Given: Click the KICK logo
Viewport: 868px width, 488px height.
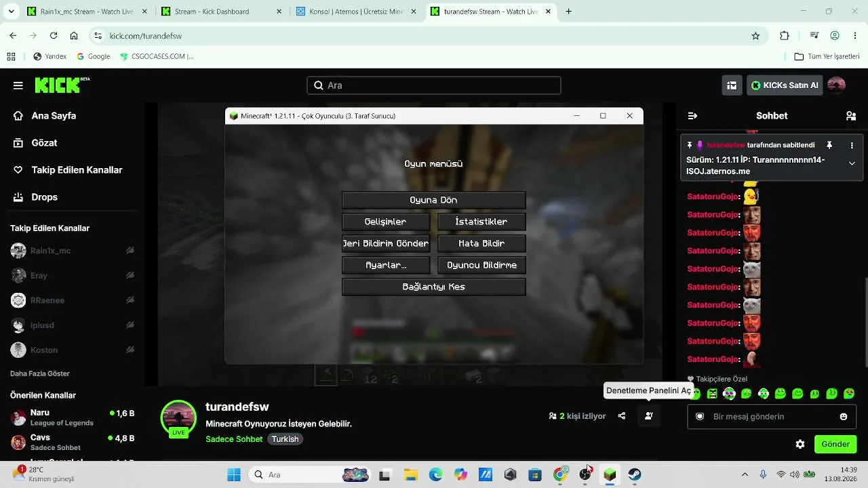Looking at the screenshot, I should [x=62, y=85].
